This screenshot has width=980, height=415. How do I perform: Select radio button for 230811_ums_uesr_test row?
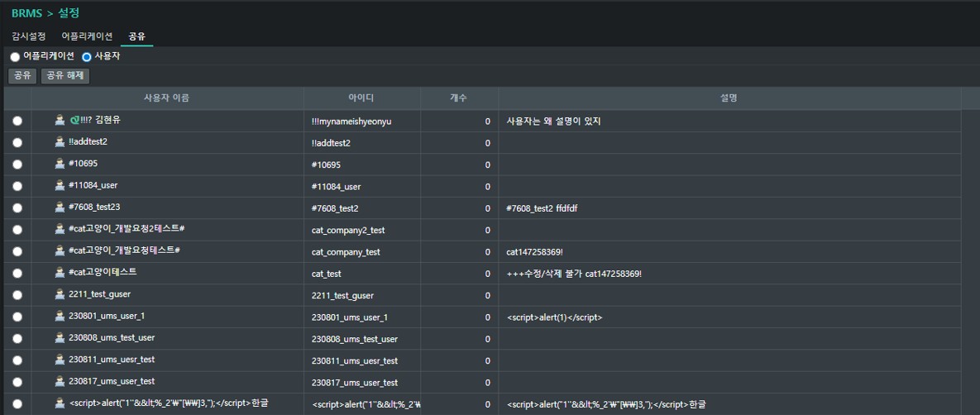[x=17, y=360]
